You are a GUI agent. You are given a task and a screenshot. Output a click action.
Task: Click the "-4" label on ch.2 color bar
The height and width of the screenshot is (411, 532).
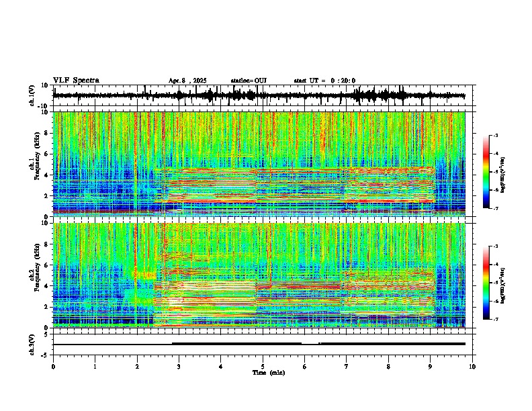496,264
